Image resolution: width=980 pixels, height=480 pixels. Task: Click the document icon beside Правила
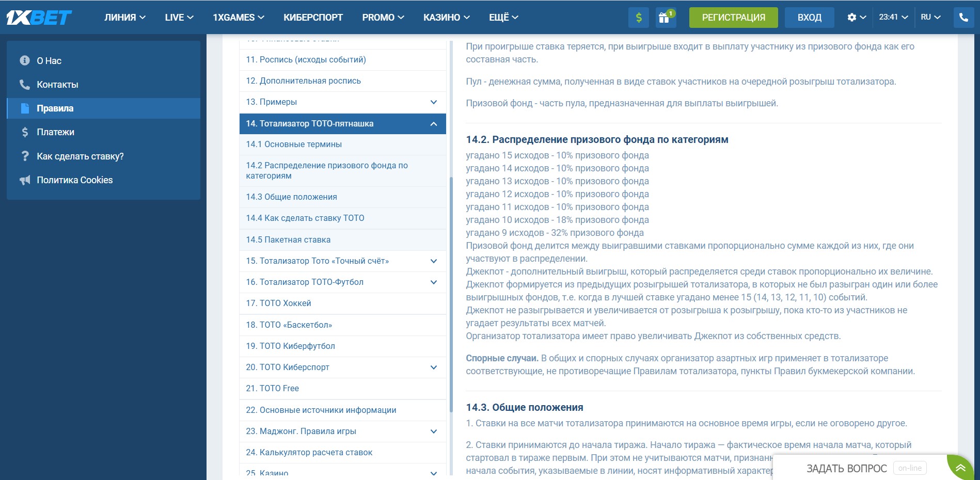pos(25,108)
